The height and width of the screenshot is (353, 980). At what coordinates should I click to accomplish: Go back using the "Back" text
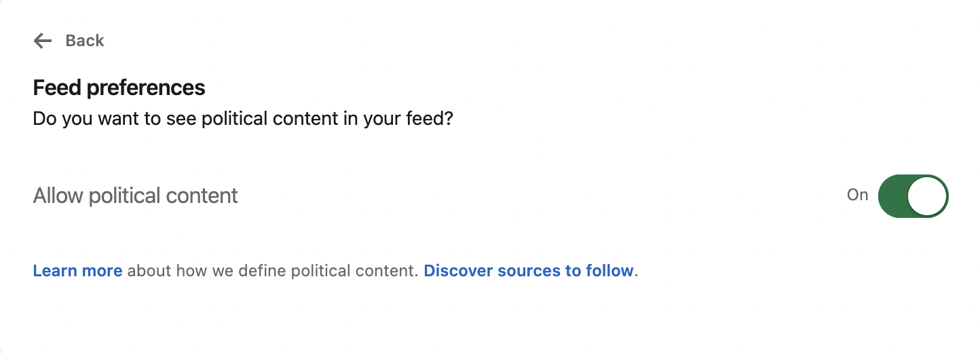coord(85,41)
